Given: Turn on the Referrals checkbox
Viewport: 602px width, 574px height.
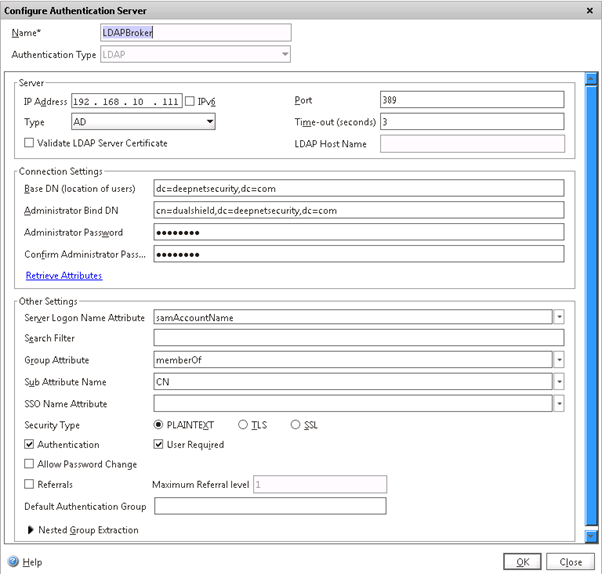Looking at the screenshot, I should pyautogui.click(x=29, y=484).
